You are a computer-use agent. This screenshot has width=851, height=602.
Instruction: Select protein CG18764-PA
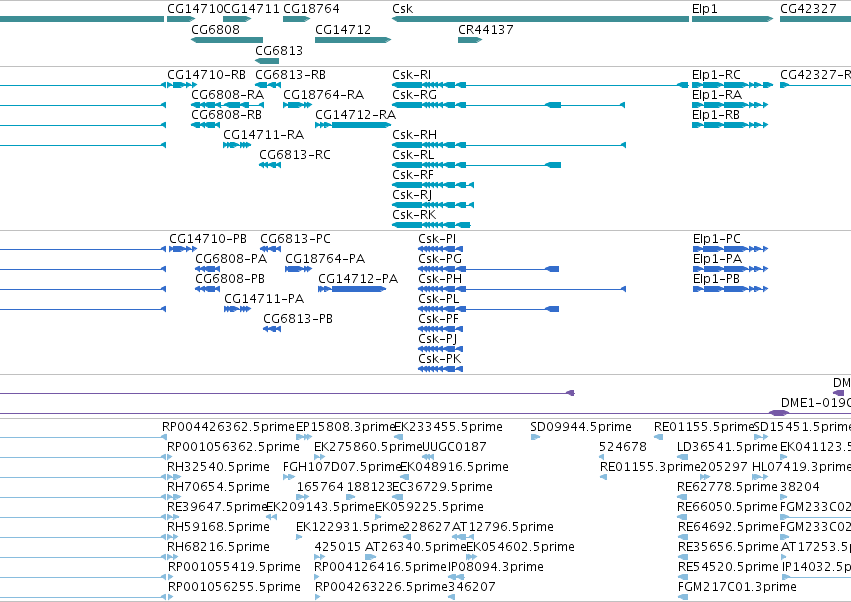pos(325,259)
